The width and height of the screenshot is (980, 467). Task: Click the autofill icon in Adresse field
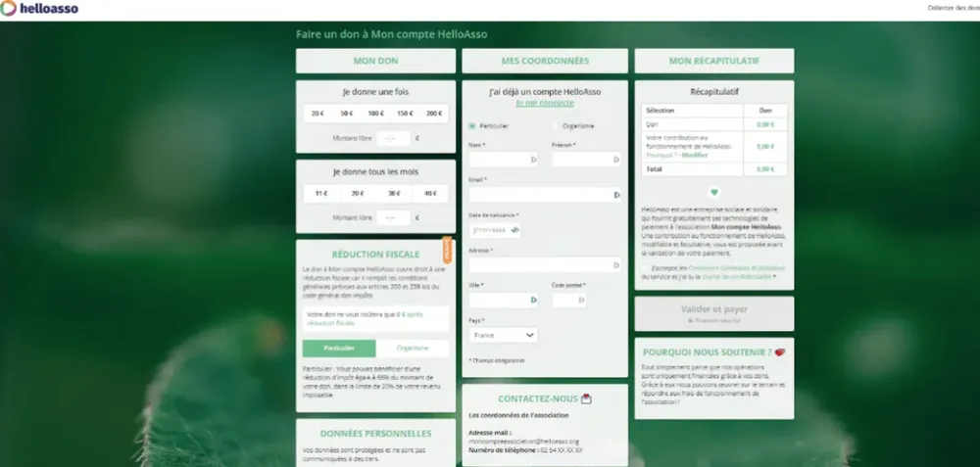[x=616, y=265]
